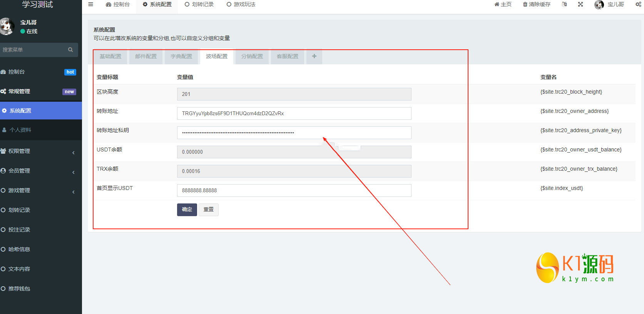Click the 区块高度 value field
Viewport: 644px width, 314px height.
pyautogui.click(x=294, y=94)
